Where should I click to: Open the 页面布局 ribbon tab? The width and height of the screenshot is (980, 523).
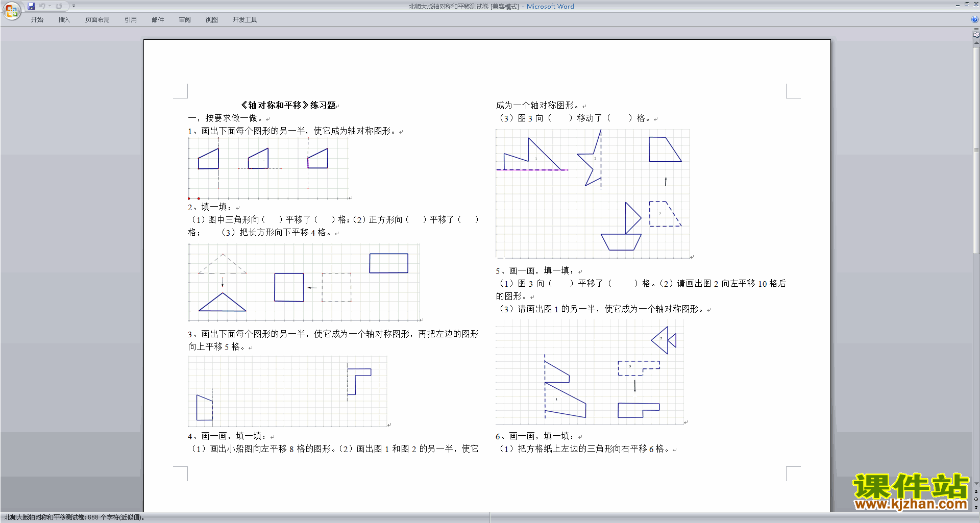click(x=97, y=20)
